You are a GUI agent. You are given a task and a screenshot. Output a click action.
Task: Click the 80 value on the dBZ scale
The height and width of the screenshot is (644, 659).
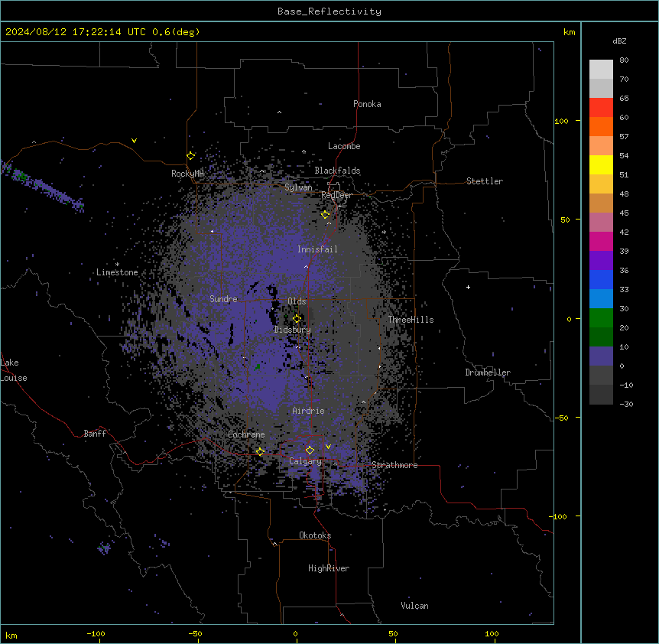click(x=624, y=60)
